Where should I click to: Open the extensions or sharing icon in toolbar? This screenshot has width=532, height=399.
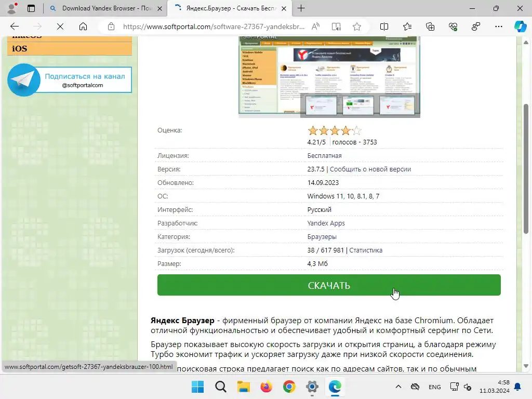[x=476, y=26]
